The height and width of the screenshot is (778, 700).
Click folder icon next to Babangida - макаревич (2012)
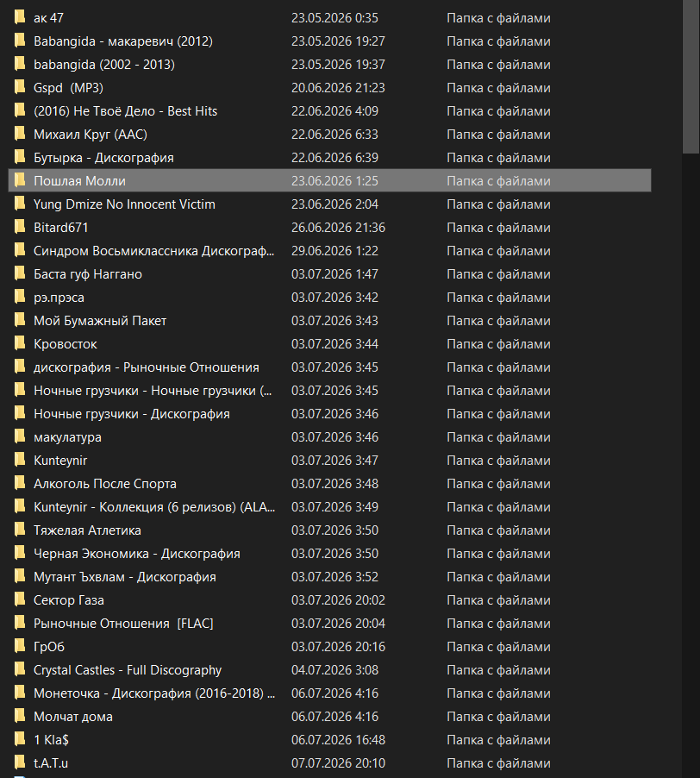coord(20,41)
